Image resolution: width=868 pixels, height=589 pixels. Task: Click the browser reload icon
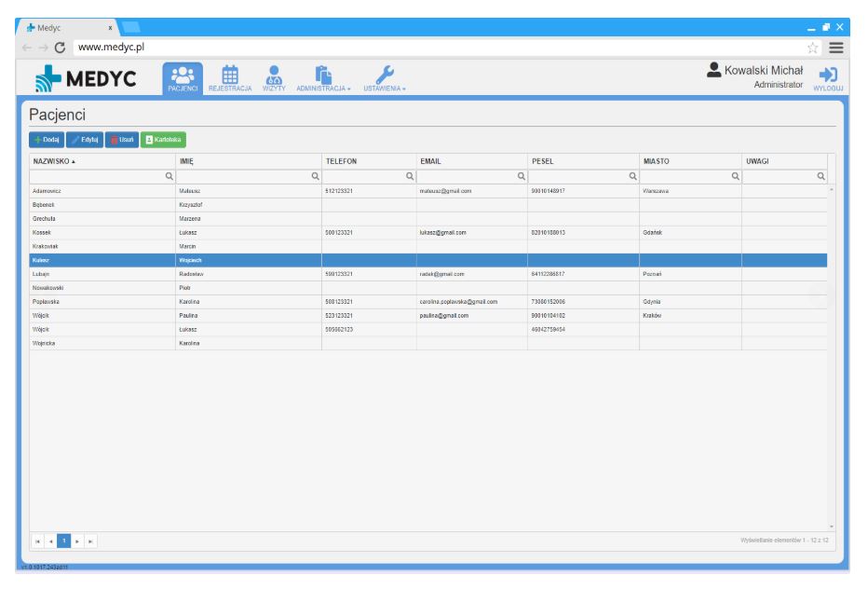coord(61,47)
